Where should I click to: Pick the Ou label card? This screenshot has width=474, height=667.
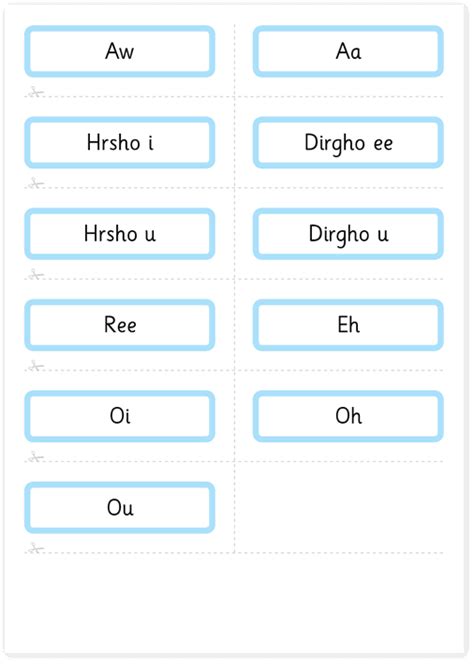120,507
